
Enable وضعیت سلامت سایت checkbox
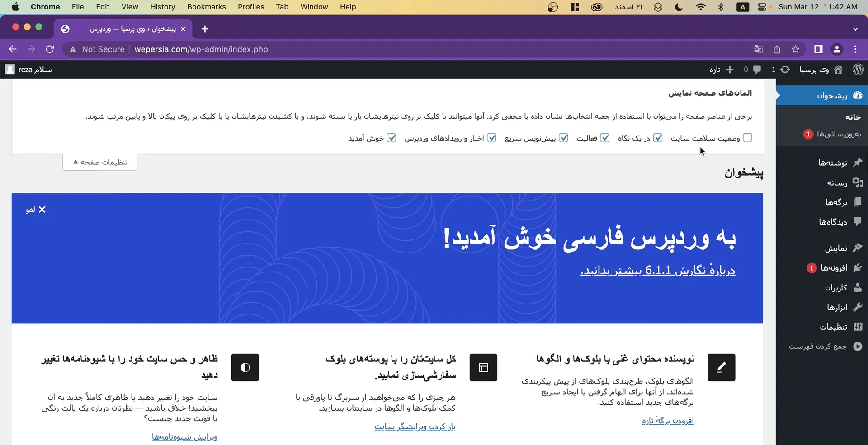(748, 138)
